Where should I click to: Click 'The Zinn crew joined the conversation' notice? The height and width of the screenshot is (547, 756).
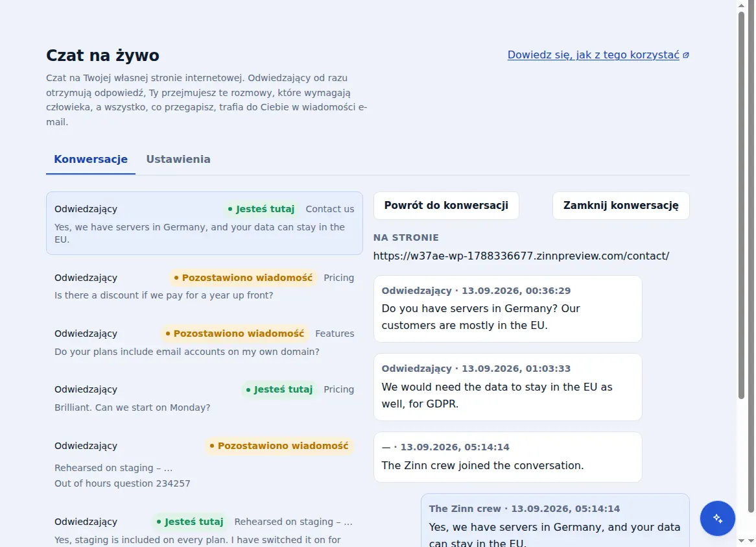(x=508, y=457)
